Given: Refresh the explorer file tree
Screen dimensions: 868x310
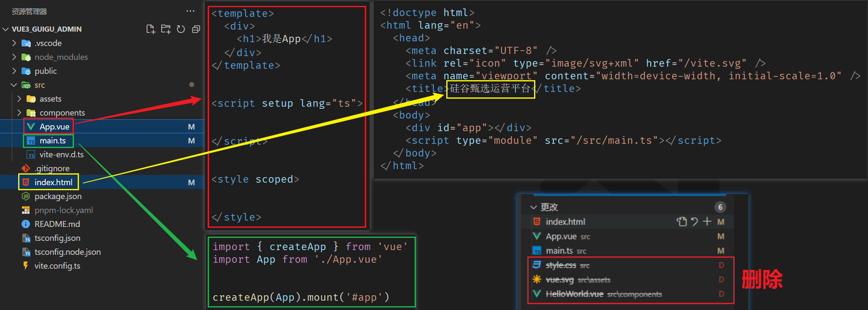Looking at the screenshot, I should [181, 29].
